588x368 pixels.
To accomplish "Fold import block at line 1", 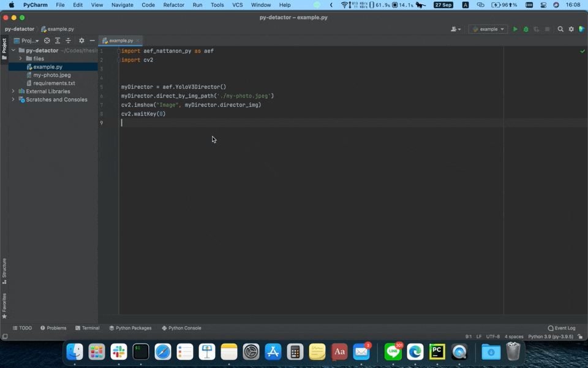I will click(x=118, y=51).
